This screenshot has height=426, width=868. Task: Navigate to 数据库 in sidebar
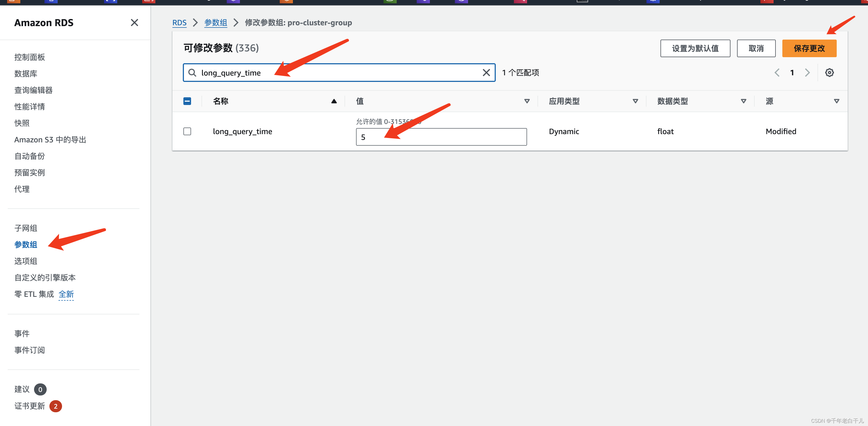coord(26,74)
